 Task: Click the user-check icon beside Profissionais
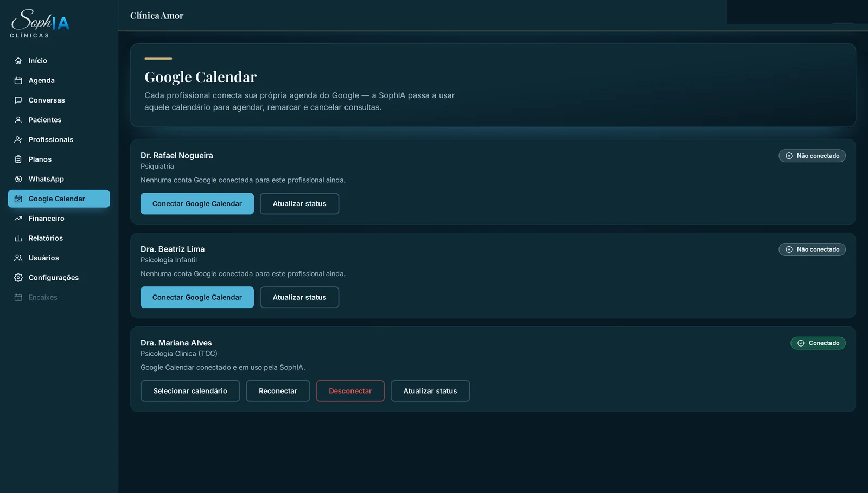[x=18, y=139]
